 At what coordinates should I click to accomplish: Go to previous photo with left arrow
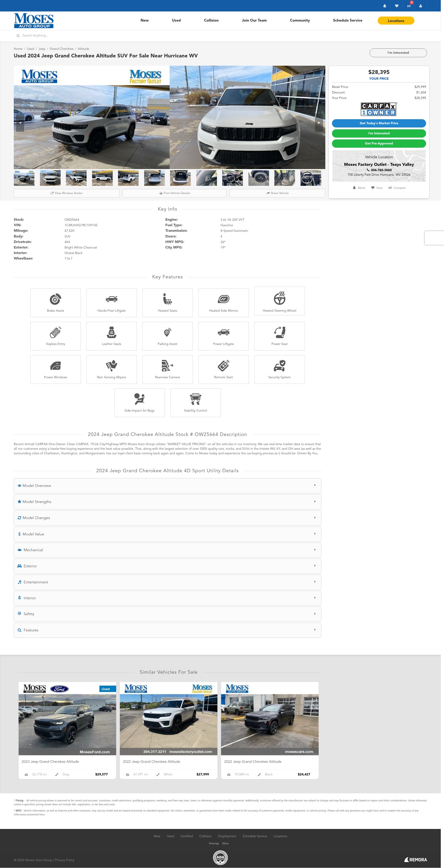click(20, 123)
